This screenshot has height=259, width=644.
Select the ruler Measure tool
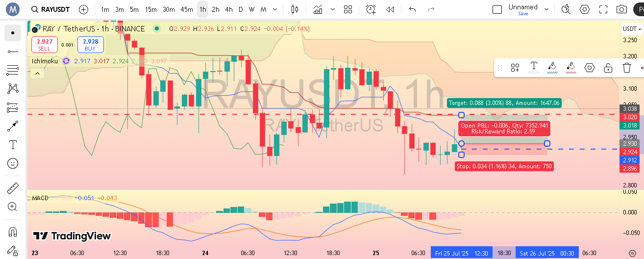tap(13, 188)
